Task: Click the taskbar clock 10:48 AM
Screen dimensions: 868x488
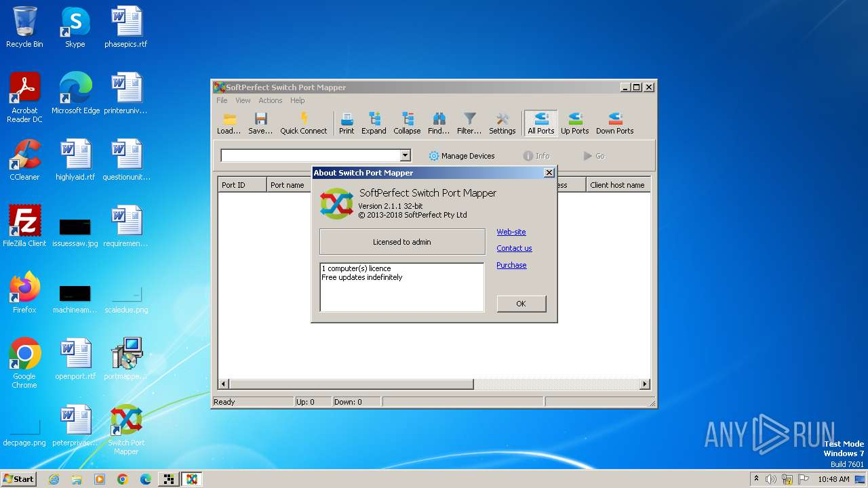Action: point(833,479)
